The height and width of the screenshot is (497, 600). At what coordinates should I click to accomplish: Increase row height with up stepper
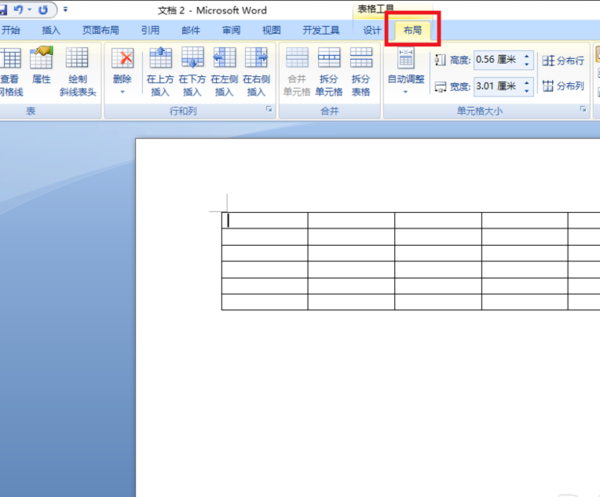(527, 56)
